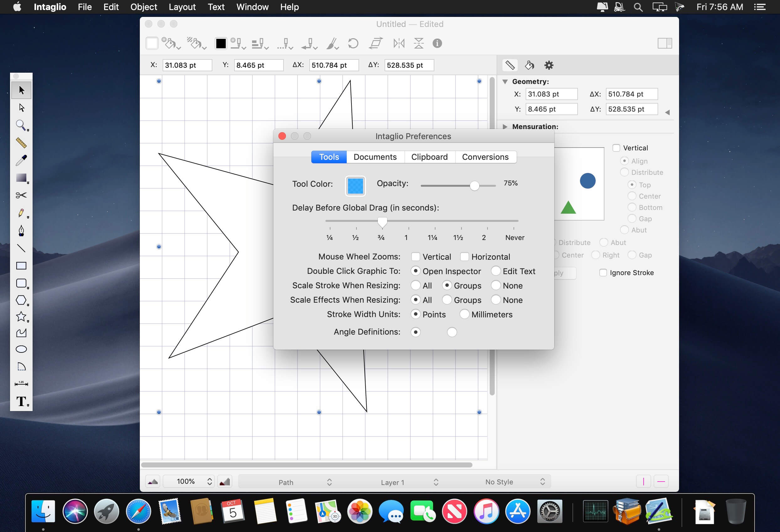Click the Global Drag delay slider
The height and width of the screenshot is (532, 780).
pos(422,221)
